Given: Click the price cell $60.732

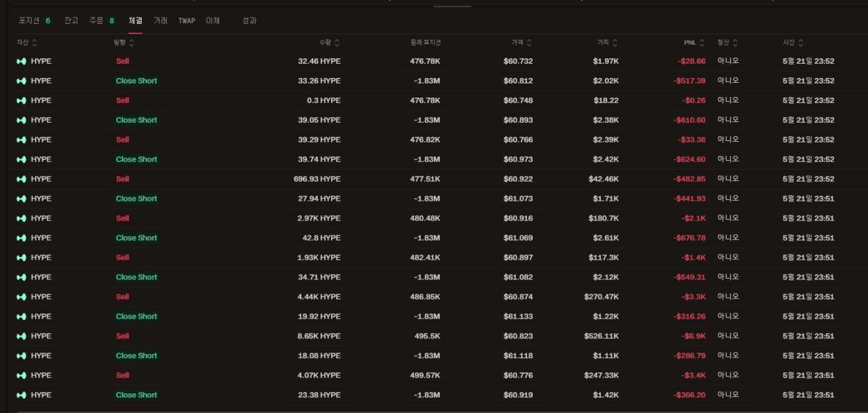Looking at the screenshot, I should point(518,61).
